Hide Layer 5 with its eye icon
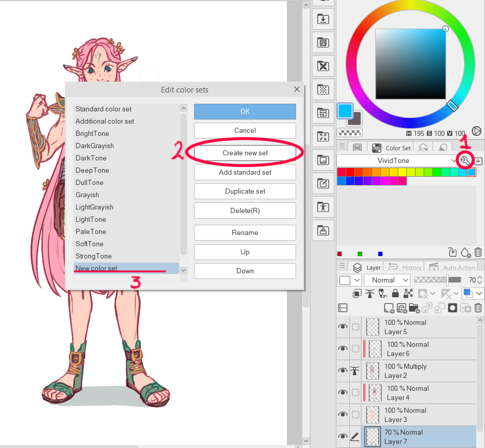Screen dimensions: 485x448 (x=343, y=327)
